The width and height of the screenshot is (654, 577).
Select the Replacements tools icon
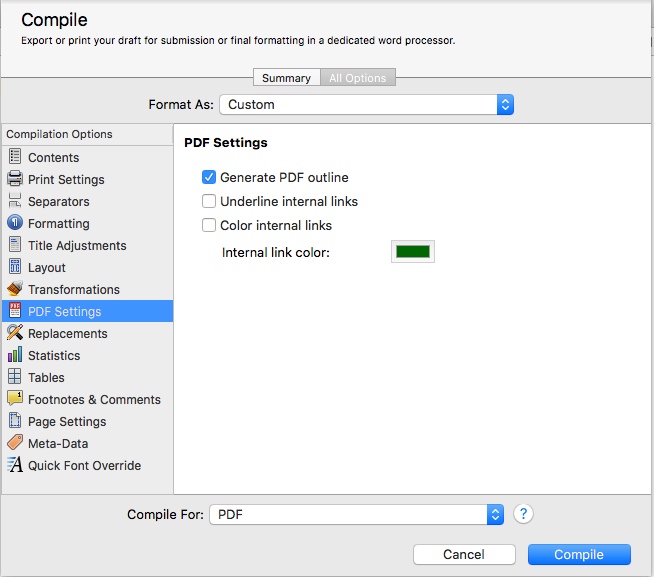pyautogui.click(x=15, y=333)
